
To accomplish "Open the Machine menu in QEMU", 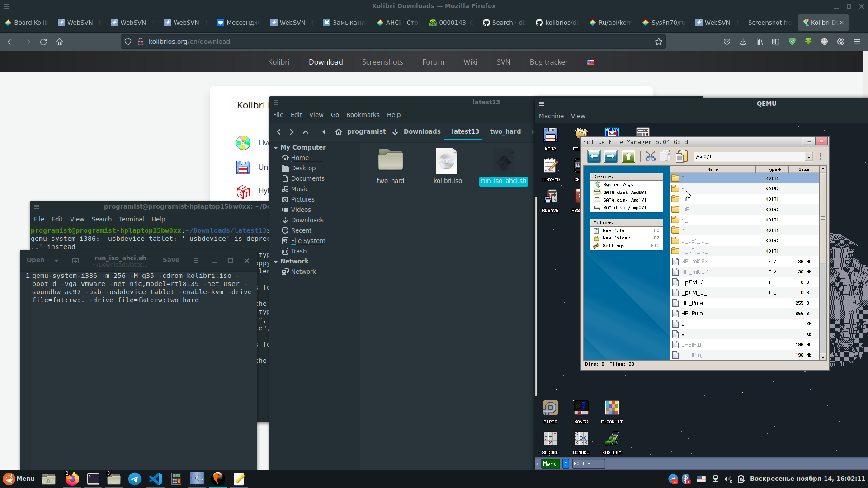I will [551, 116].
